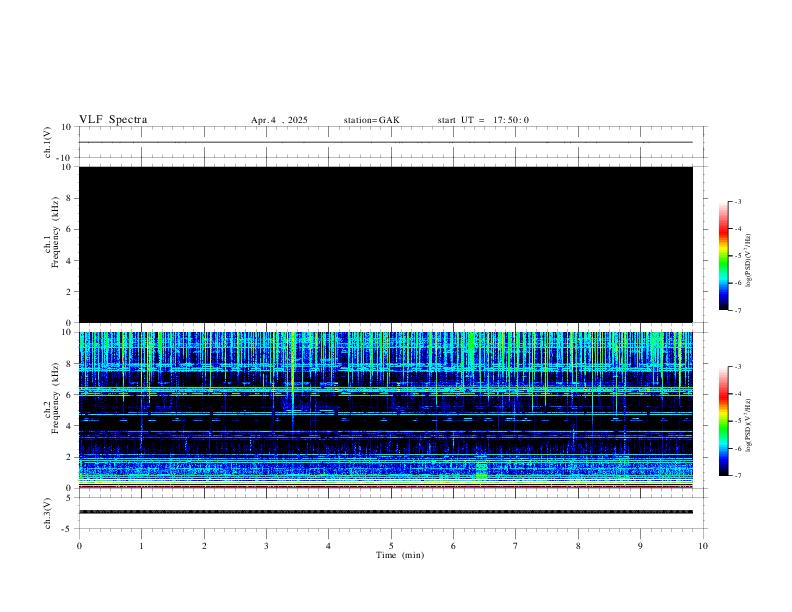Click the "Time (min)" x-axis label
The width and height of the screenshot is (792, 612).
[x=400, y=555]
